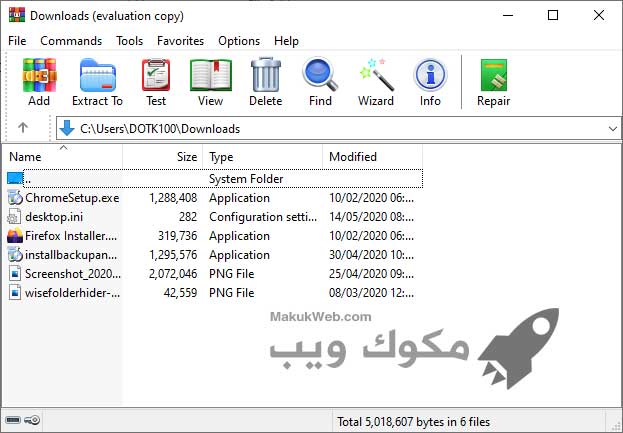623x433 pixels.
Task: Click the WinRAR logo in the title bar
Action: click(17, 15)
